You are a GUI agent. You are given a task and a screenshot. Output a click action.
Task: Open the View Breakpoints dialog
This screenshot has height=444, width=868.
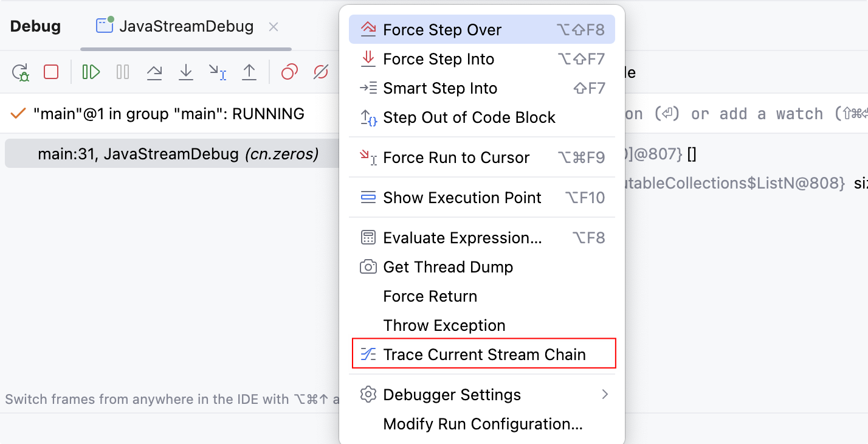click(288, 72)
